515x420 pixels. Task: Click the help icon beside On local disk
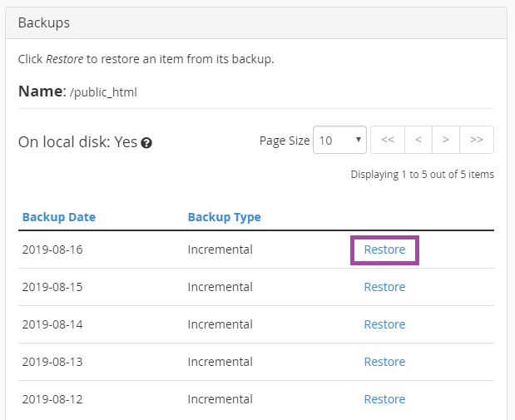146,143
